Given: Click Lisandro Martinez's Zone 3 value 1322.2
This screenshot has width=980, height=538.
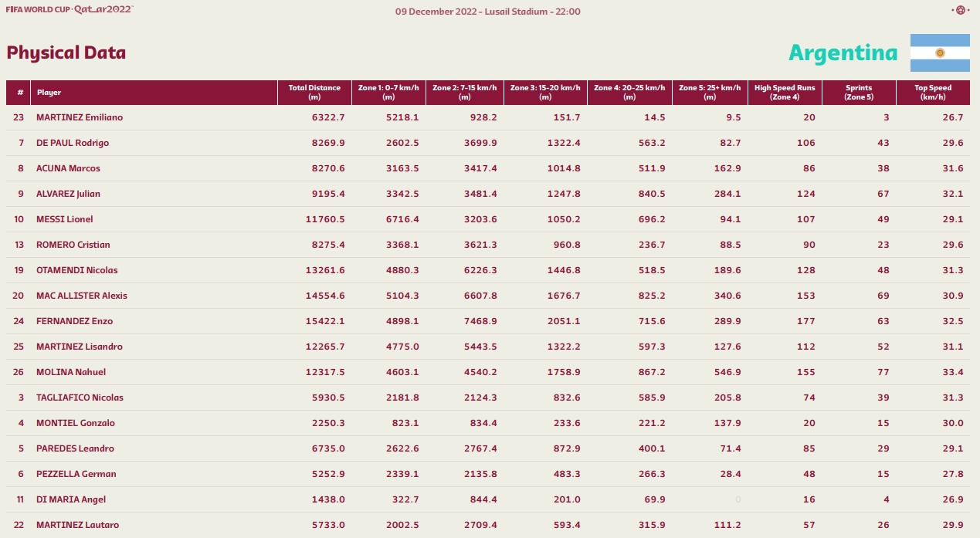Looking at the screenshot, I should coord(564,347).
